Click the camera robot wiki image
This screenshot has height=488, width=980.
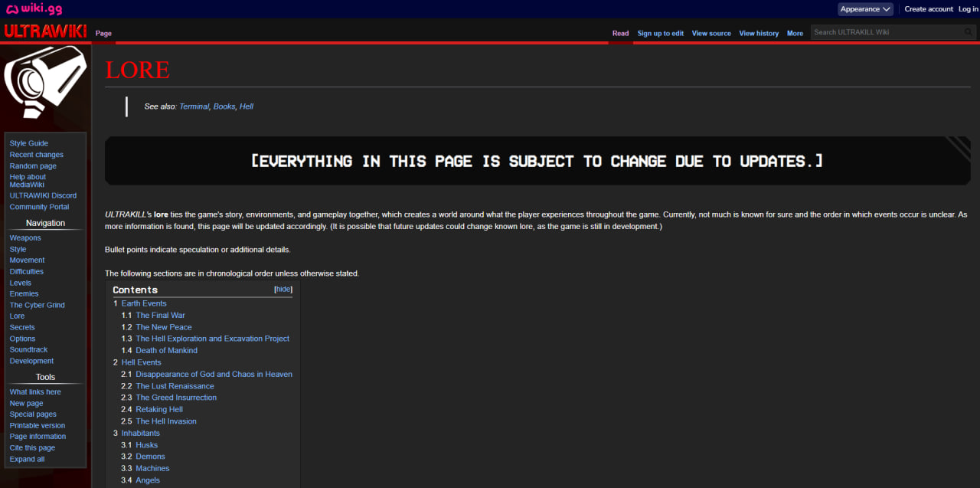tap(45, 83)
